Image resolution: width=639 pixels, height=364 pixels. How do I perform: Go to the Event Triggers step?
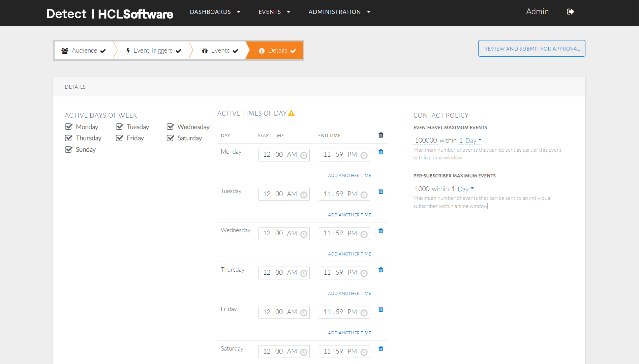pos(153,51)
